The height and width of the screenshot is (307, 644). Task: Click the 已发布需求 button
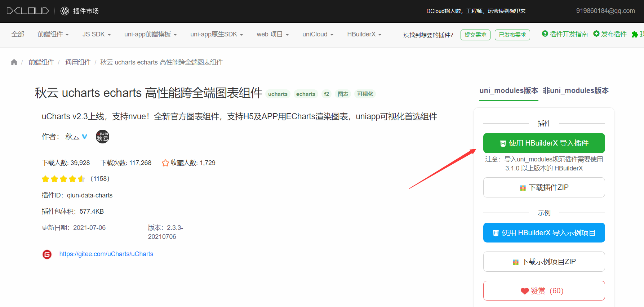tap(512, 35)
